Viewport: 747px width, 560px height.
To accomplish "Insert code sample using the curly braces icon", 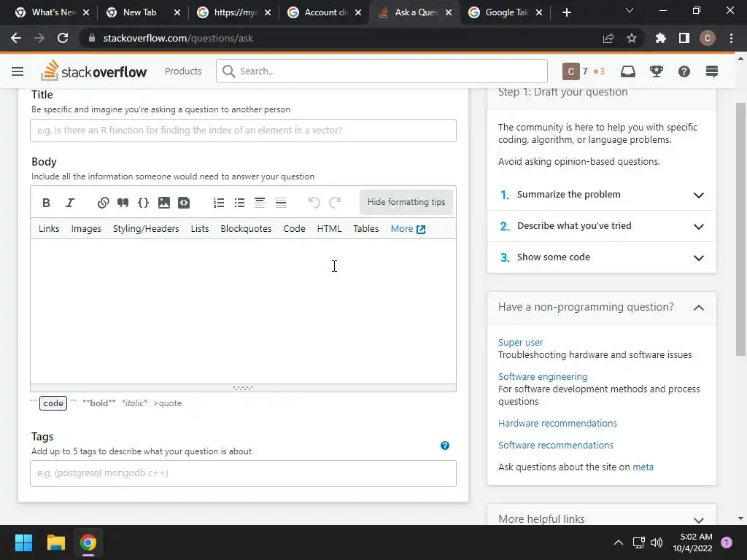I will coord(143,203).
